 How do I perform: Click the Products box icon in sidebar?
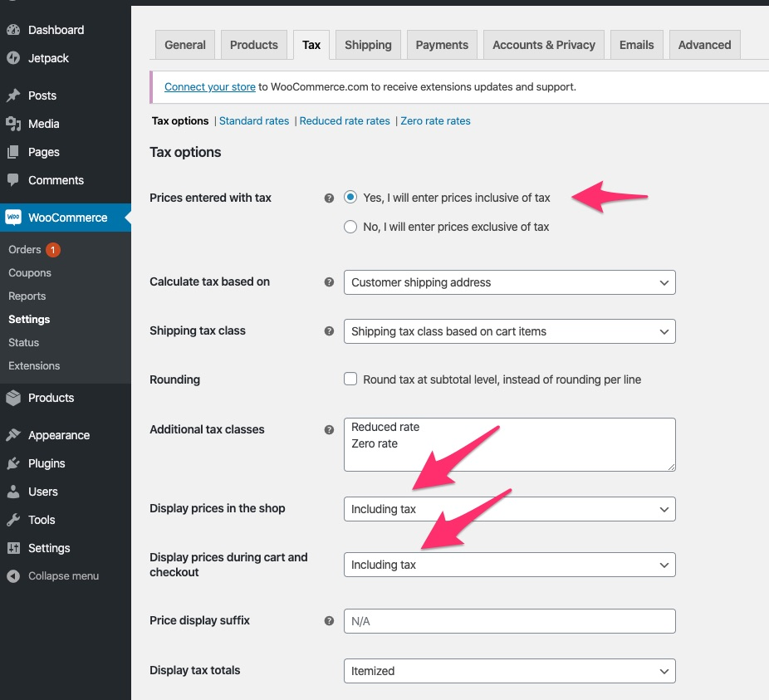pos(13,398)
